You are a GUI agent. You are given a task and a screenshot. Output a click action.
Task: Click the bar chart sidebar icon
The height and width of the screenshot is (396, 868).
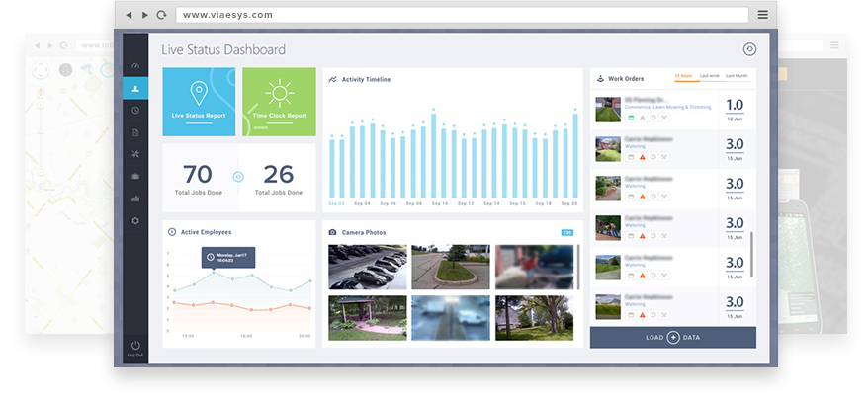(135, 198)
